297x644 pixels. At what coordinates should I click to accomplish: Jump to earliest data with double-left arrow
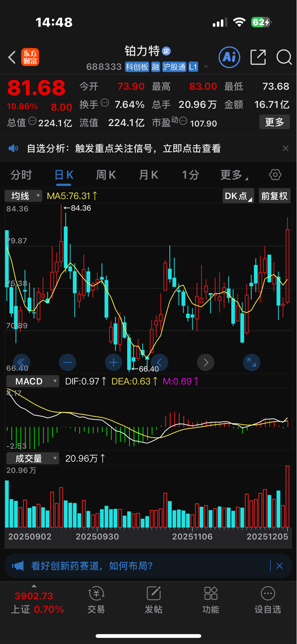pos(21,362)
